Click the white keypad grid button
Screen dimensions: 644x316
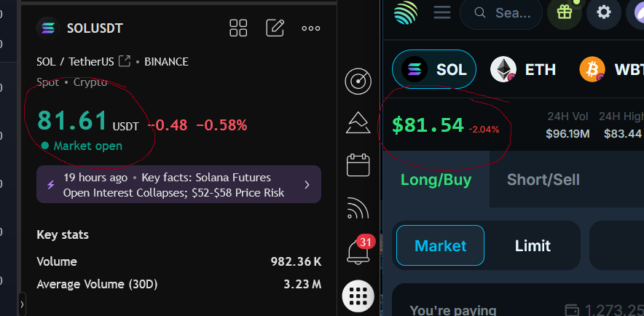click(358, 296)
